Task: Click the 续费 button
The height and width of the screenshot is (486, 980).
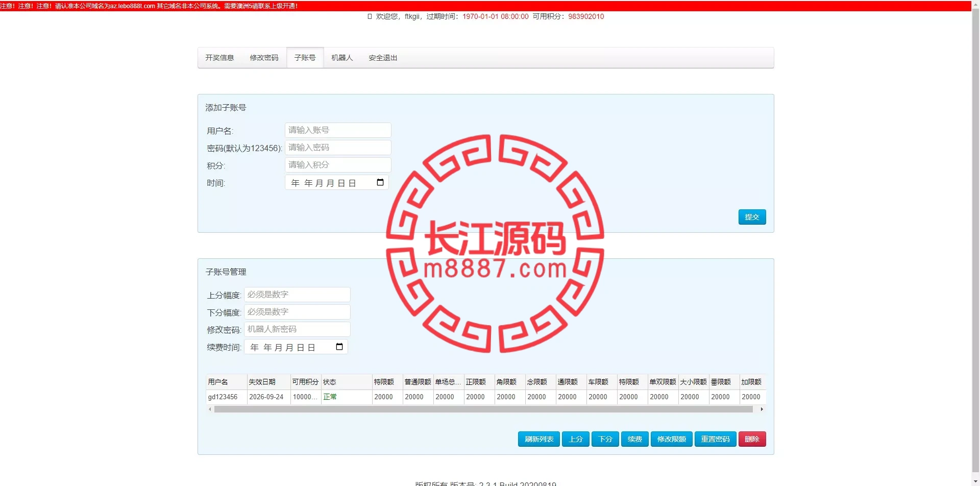Action: [x=635, y=439]
